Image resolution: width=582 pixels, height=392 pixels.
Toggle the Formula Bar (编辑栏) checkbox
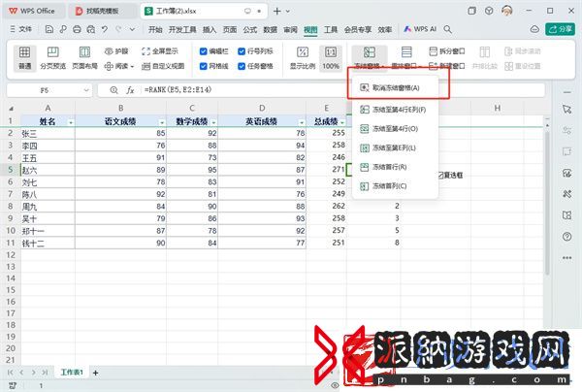[x=203, y=51]
